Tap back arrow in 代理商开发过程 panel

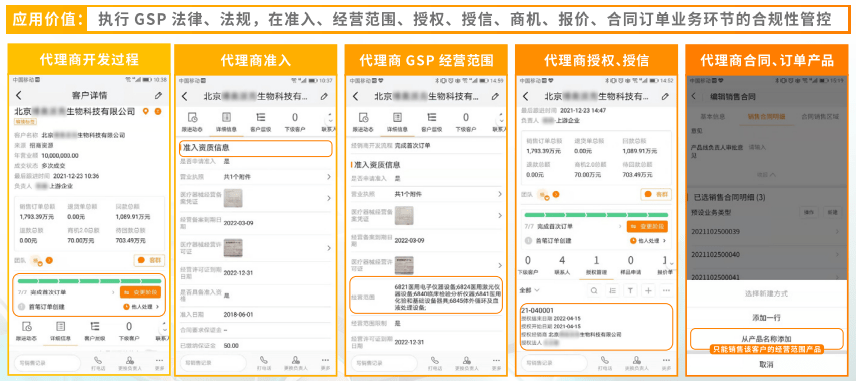tap(19, 96)
